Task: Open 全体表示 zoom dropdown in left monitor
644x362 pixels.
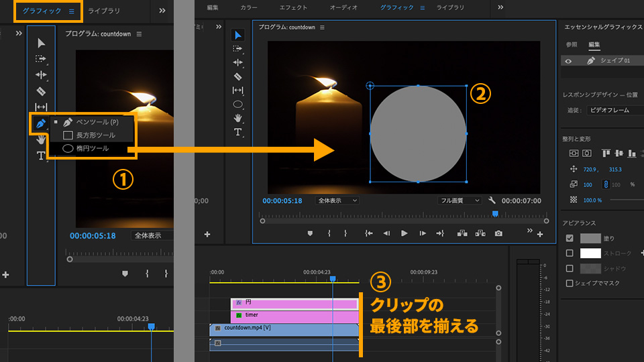Action: tap(152, 235)
